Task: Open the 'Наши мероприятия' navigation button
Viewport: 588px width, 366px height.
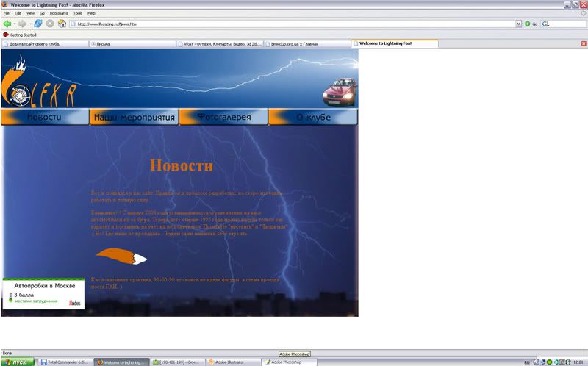Action: pos(135,117)
